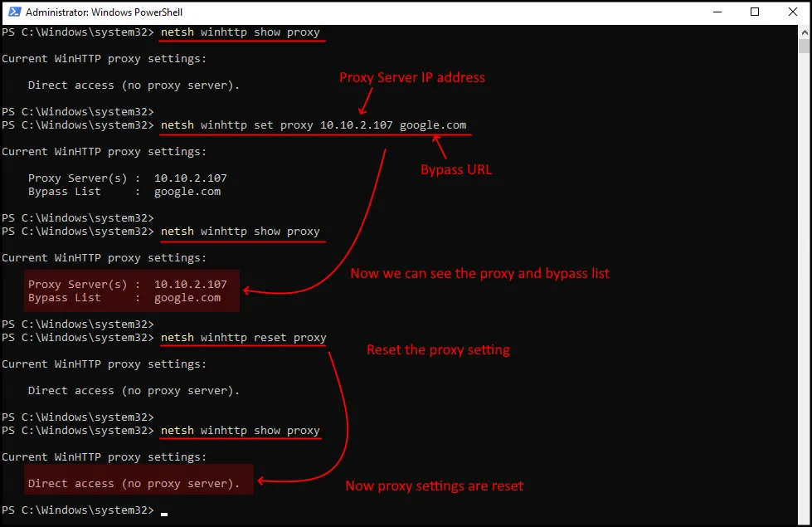Click the 'Administrator: Windows PowerShell' title text
812x527 pixels.
pyautogui.click(x=105, y=12)
